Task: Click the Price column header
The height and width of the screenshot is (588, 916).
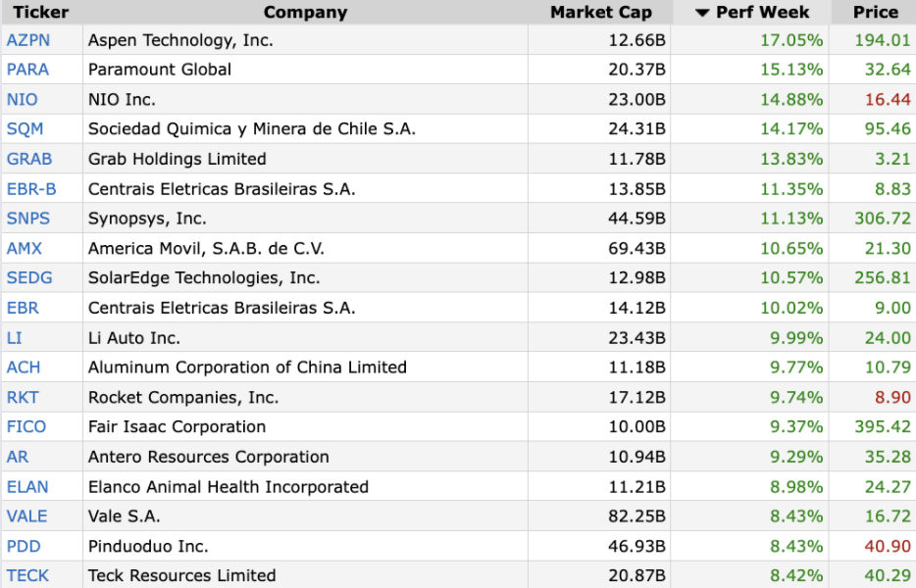Action: pyautogui.click(x=875, y=13)
